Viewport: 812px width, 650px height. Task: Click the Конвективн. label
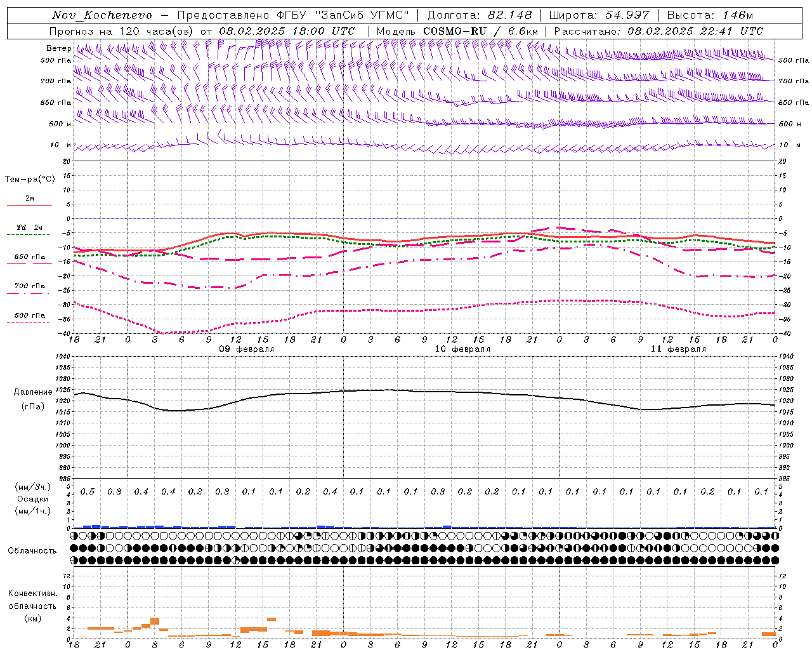click(x=32, y=594)
